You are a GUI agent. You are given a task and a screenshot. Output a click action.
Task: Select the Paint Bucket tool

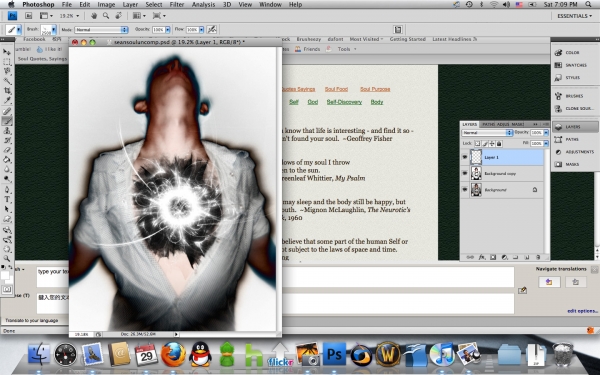pos(7,160)
